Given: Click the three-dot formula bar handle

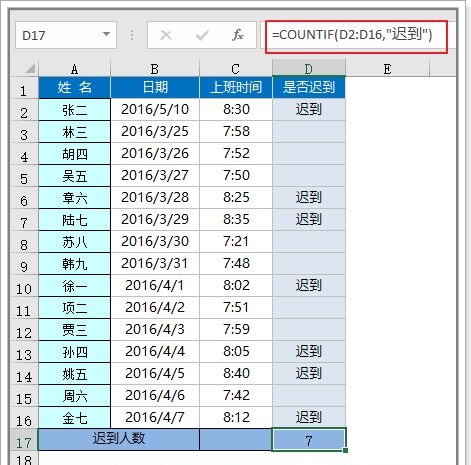Looking at the screenshot, I should [x=132, y=35].
